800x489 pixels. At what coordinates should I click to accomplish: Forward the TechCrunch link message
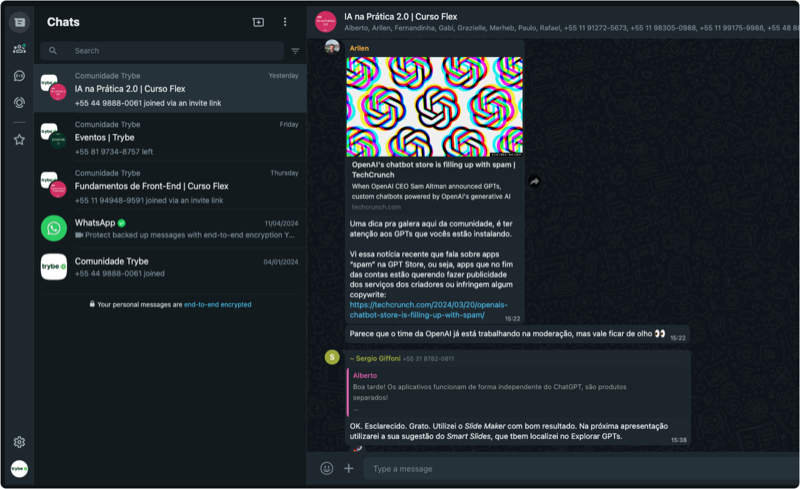535,181
